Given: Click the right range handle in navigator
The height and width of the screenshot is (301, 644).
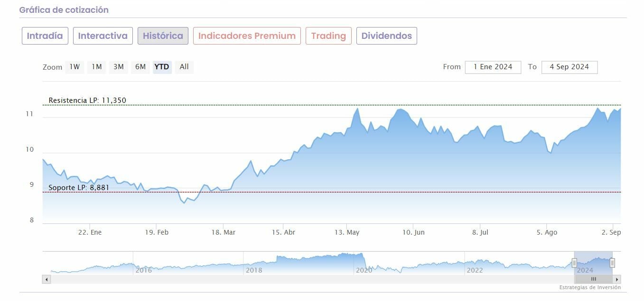Looking at the screenshot, I should click(612, 263).
